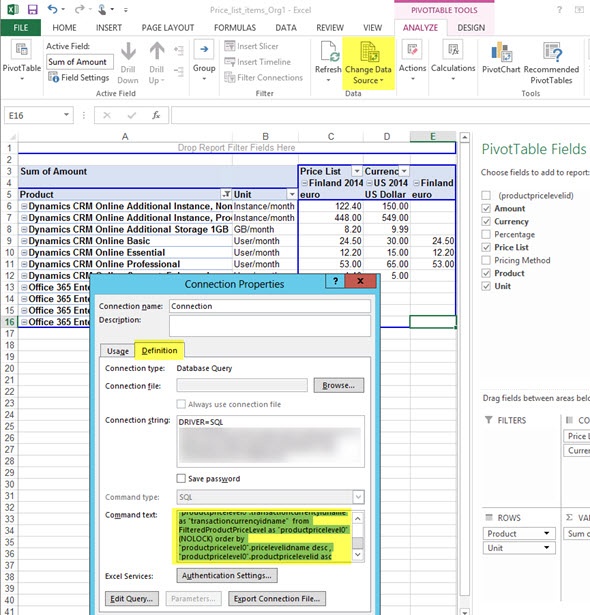This screenshot has height=615, width=590.
Task: Click the Help question mark in Excel title bar
Action: 559,10
